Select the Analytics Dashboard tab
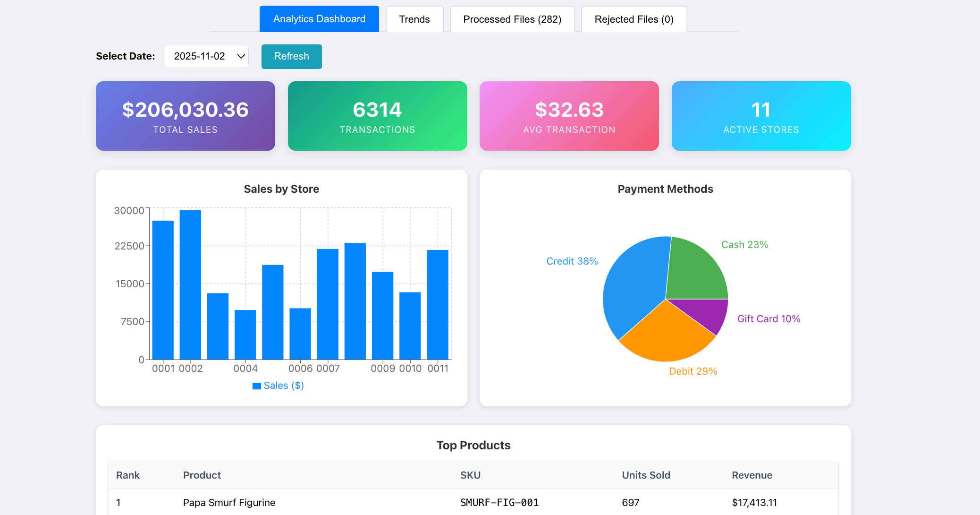 319,19
